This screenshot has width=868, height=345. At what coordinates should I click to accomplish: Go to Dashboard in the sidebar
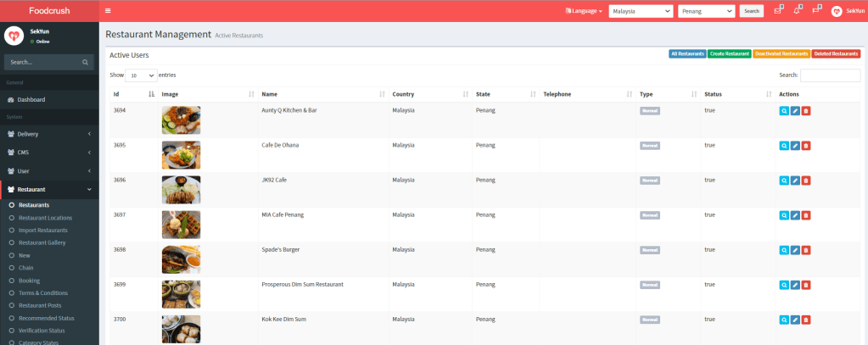[31, 100]
